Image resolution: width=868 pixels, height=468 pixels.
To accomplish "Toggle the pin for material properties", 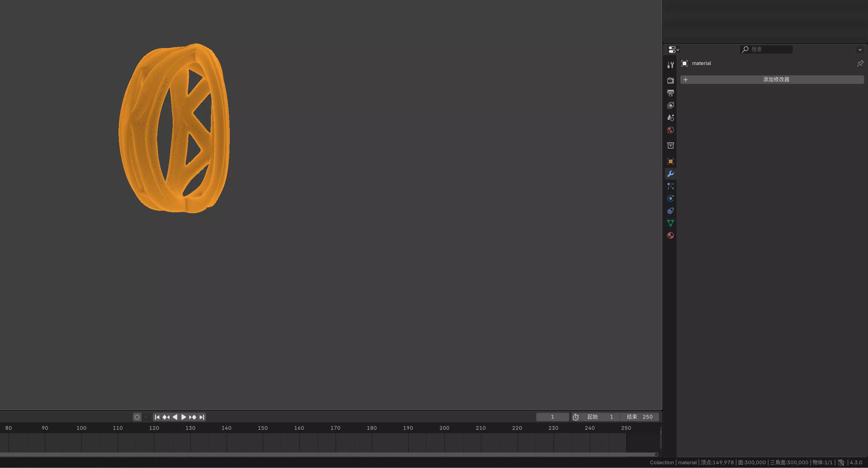I will pyautogui.click(x=860, y=63).
